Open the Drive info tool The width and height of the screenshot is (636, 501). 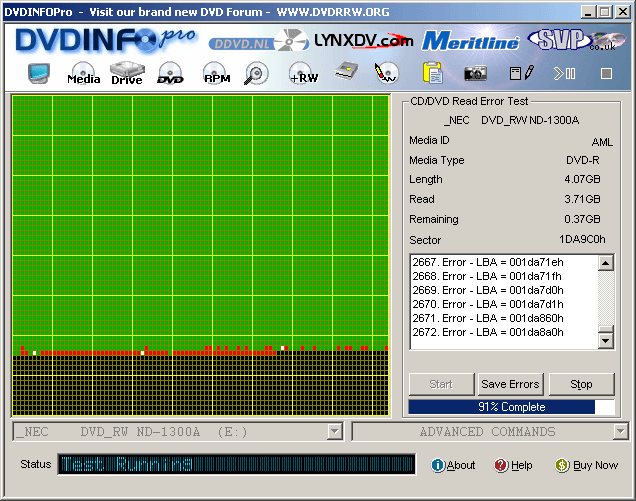127,73
